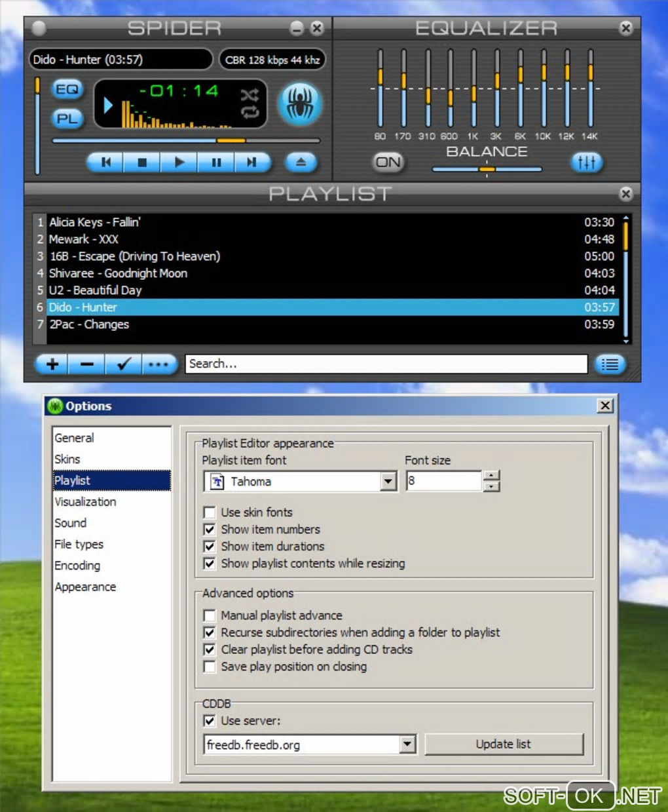Click the song seek bar handle
This screenshot has height=812, width=668.
231,140
